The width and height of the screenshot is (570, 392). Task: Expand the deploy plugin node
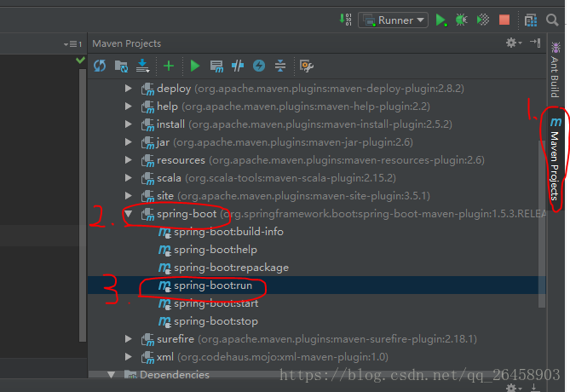[128, 89]
